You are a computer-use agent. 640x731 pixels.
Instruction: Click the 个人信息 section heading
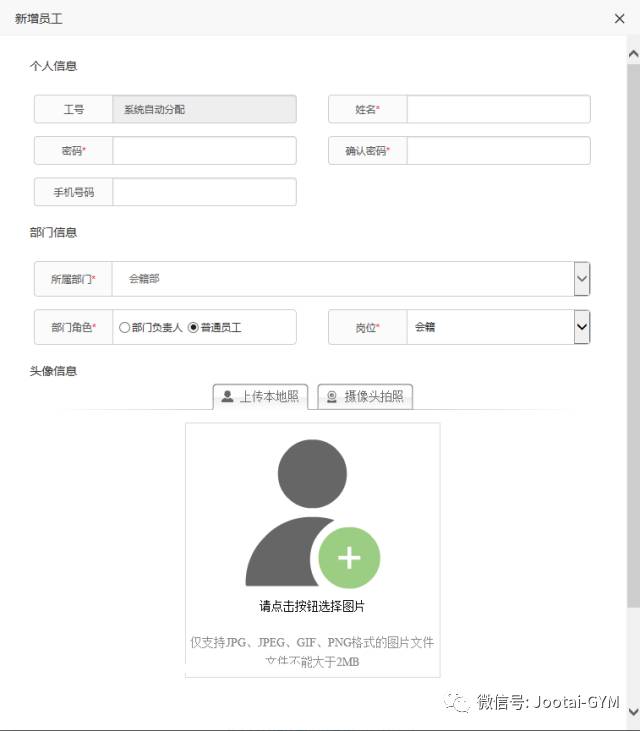[53, 66]
